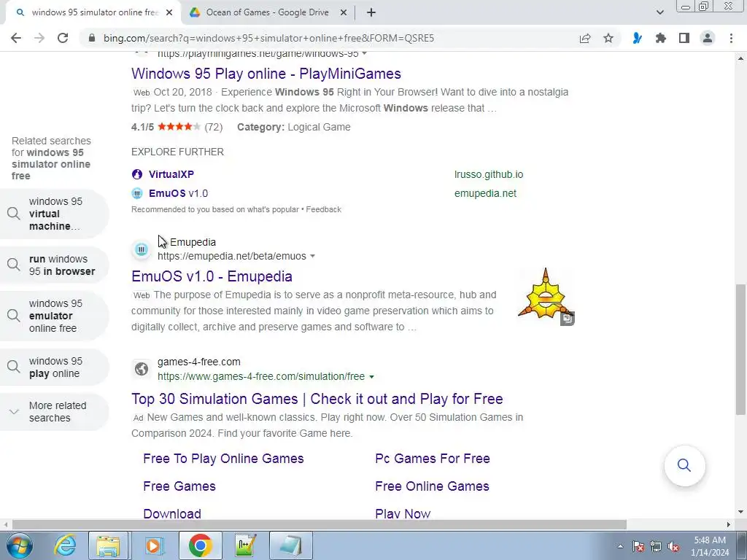Viewport: 747px width, 560px height.
Task: Bookmark this page with the star icon
Action: pyautogui.click(x=608, y=38)
